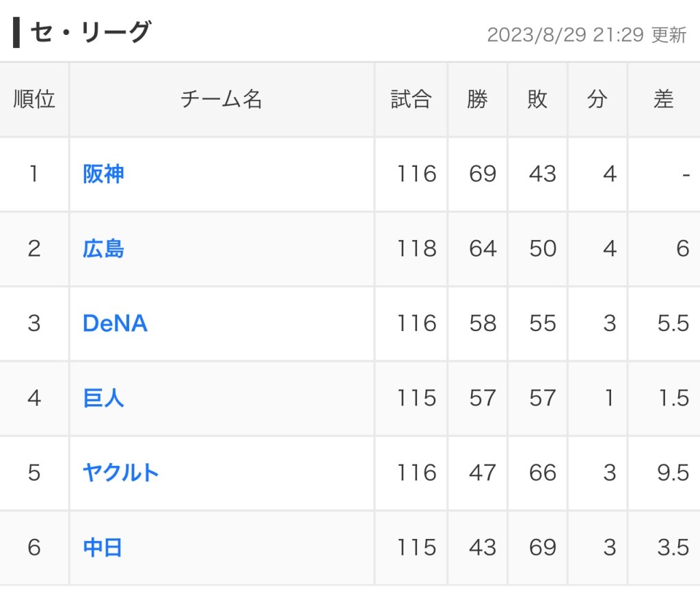Viewport: 700px width, 606px height.
Task: Click the 敗 column header
Action: pos(537,100)
